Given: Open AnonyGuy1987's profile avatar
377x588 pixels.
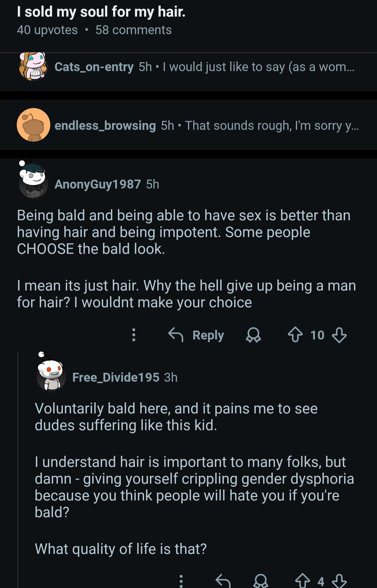Looking at the screenshot, I should pos(33,181).
